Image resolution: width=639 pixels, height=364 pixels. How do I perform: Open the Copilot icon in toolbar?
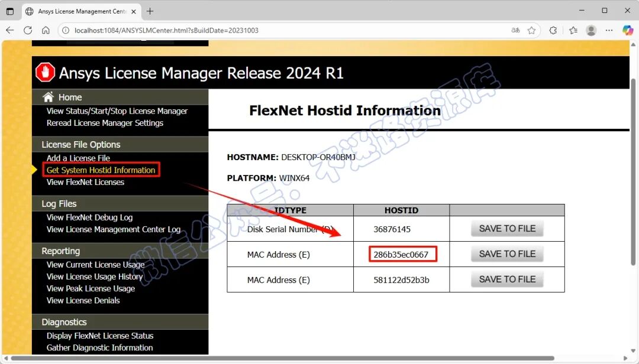coord(628,30)
